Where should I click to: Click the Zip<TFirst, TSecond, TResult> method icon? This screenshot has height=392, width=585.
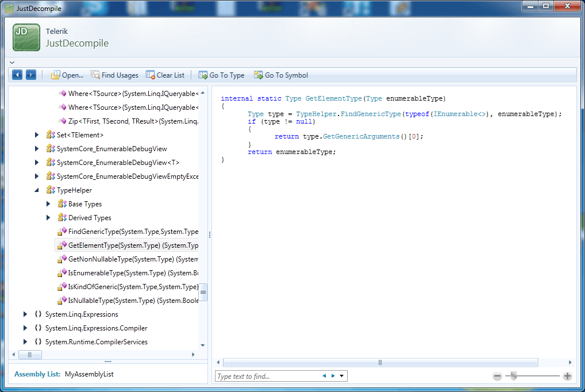pos(63,121)
